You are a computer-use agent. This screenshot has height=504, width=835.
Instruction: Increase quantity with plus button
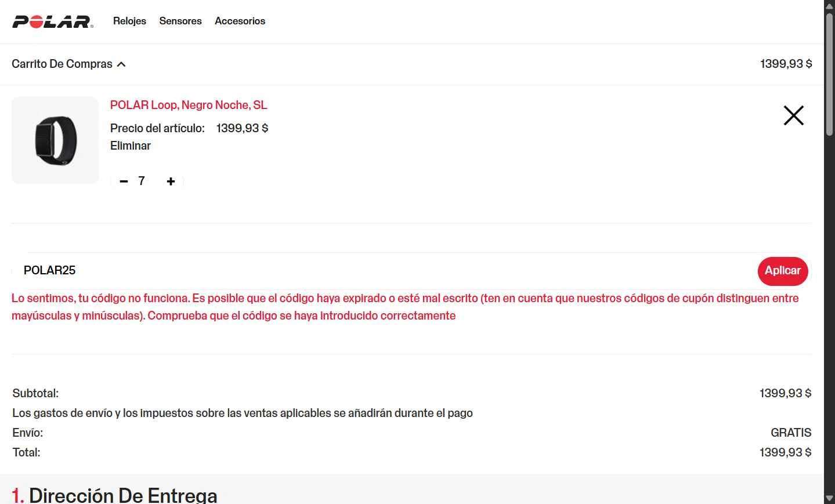[171, 182]
